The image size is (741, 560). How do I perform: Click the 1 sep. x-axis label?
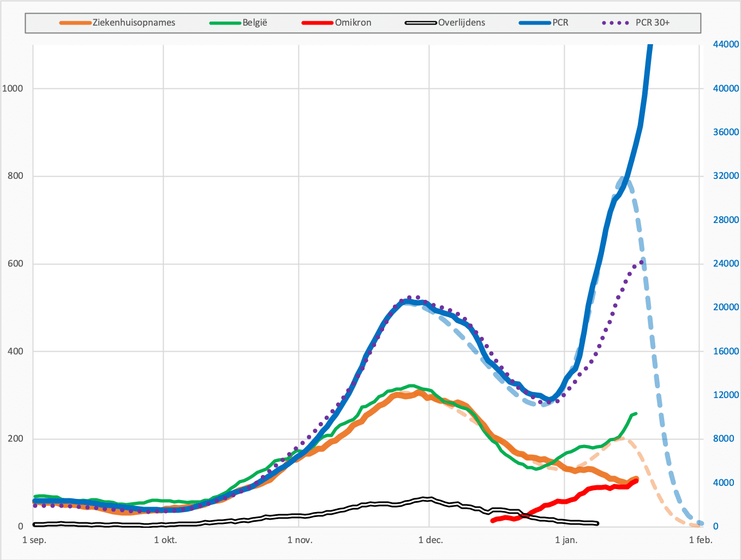[34, 540]
